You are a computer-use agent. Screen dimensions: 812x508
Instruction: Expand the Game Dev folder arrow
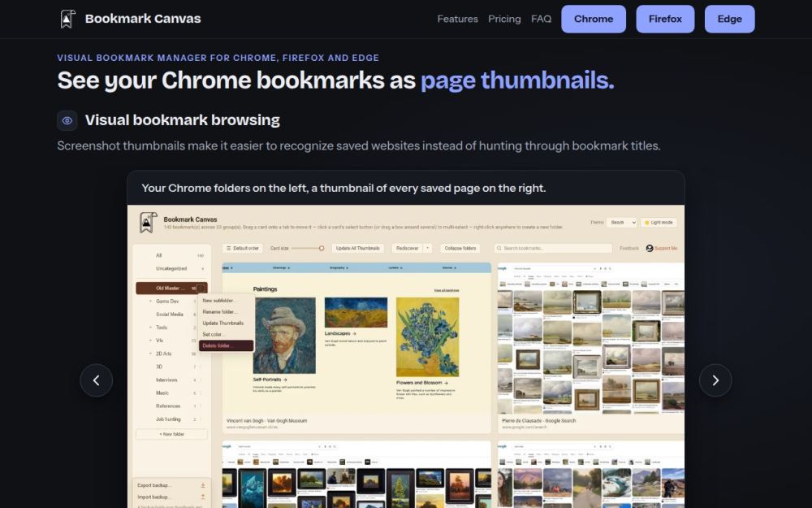(x=151, y=302)
